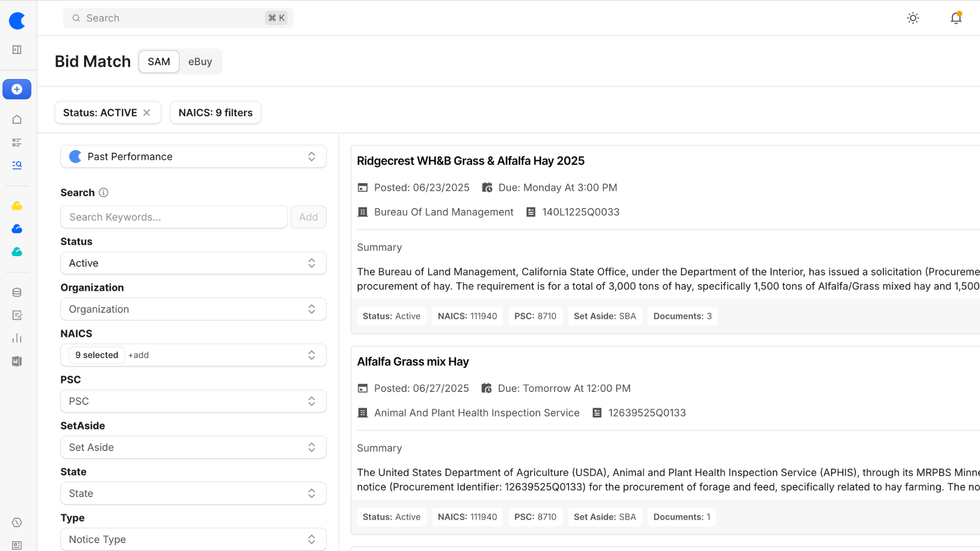
Task: Open the teal cloud sidebar icon
Action: [17, 252]
